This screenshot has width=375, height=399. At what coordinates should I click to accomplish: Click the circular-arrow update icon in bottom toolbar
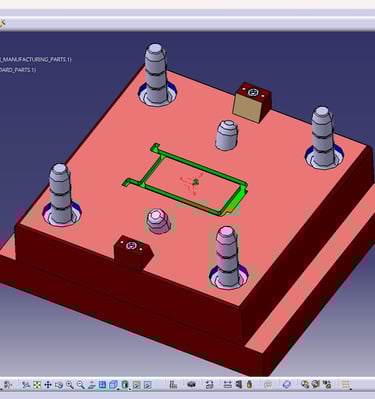(209, 385)
